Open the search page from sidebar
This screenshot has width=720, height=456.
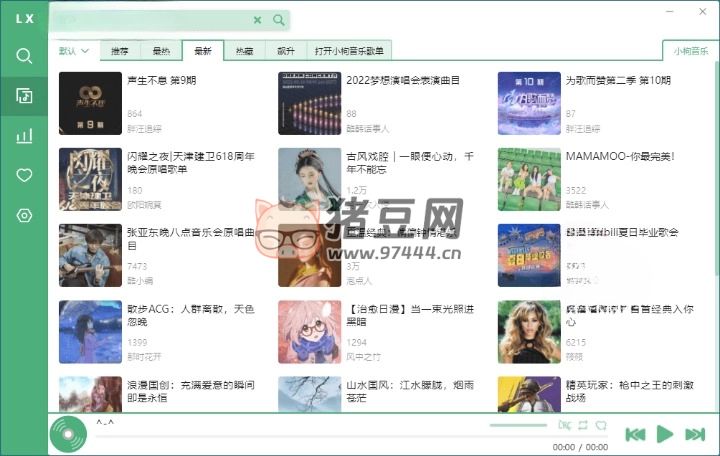click(24, 56)
